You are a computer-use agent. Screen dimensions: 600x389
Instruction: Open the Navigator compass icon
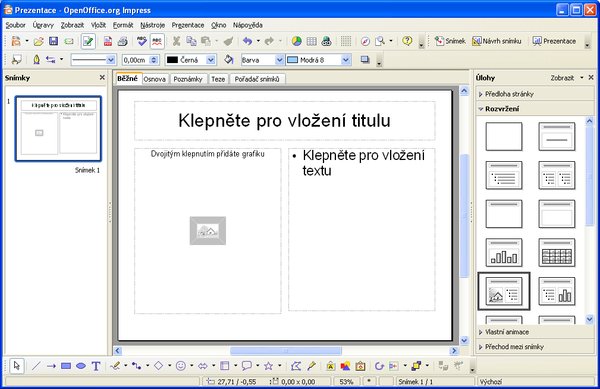365,41
